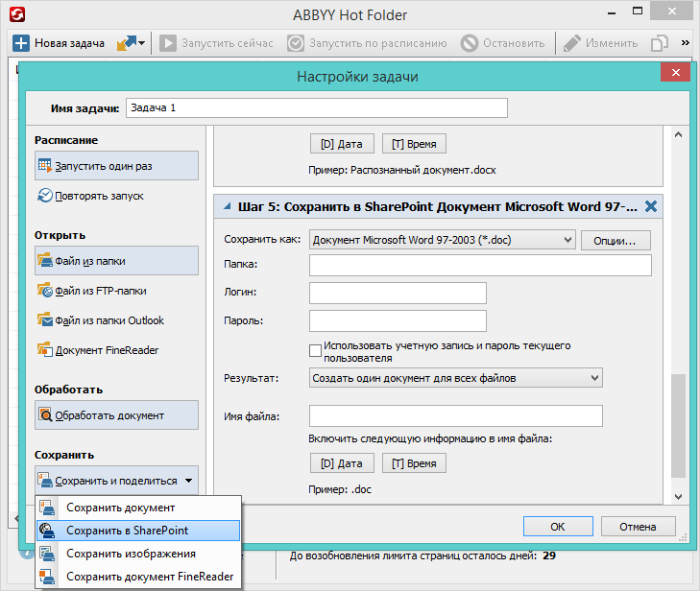Click [T] Время button in Step 5

tap(414, 463)
